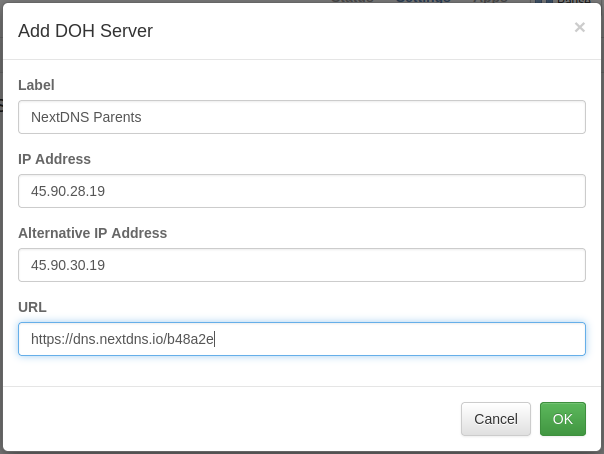Cancel adding the DOH server
Image resolution: width=604 pixels, height=454 pixels.
pos(496,419)
